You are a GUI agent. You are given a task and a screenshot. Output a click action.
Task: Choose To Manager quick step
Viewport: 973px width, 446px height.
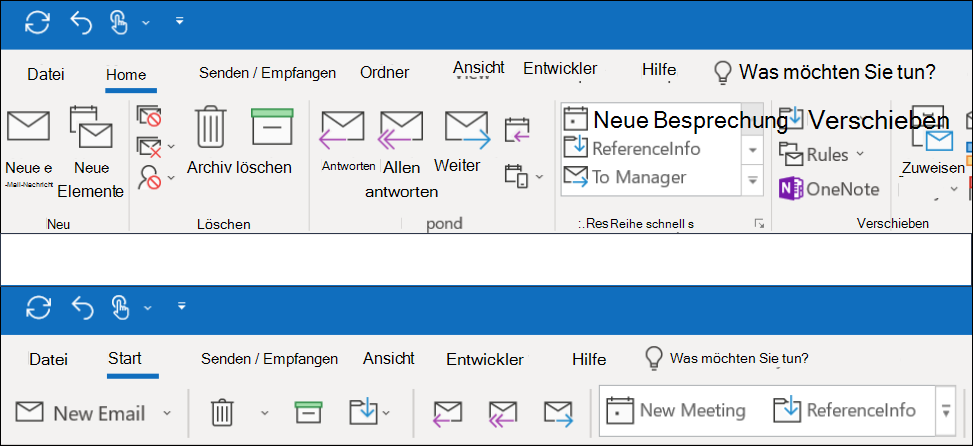[624, 177]
